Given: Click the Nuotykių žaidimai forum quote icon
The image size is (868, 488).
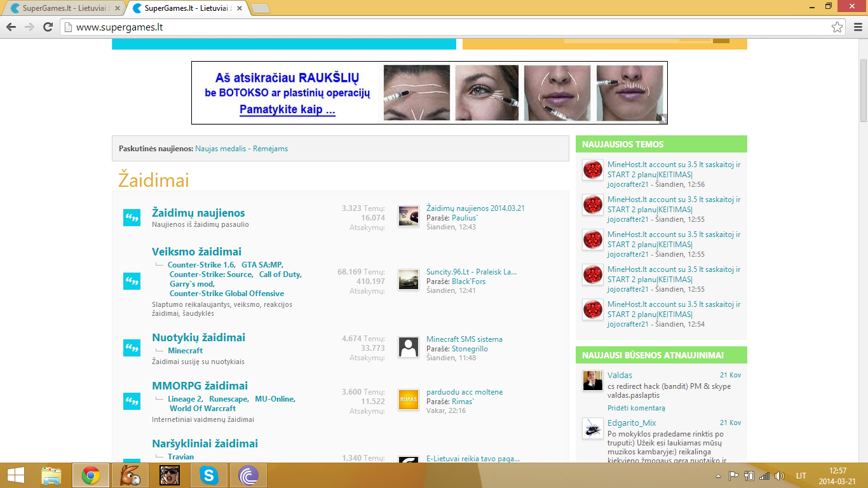Looking at the screenshot, I should [132, 348].
